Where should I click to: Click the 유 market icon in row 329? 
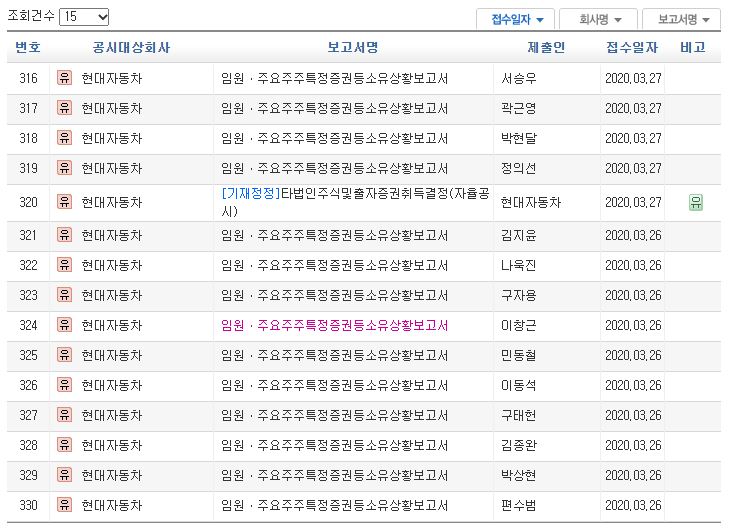64,475
